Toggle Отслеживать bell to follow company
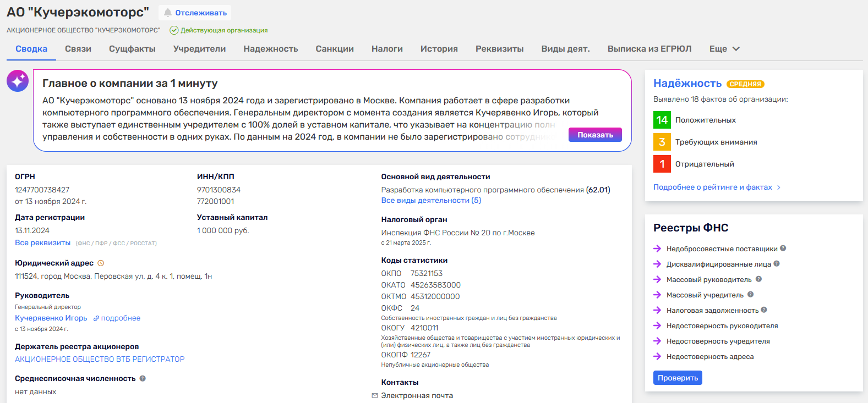868x403 pixels. [x=195, y=13]
